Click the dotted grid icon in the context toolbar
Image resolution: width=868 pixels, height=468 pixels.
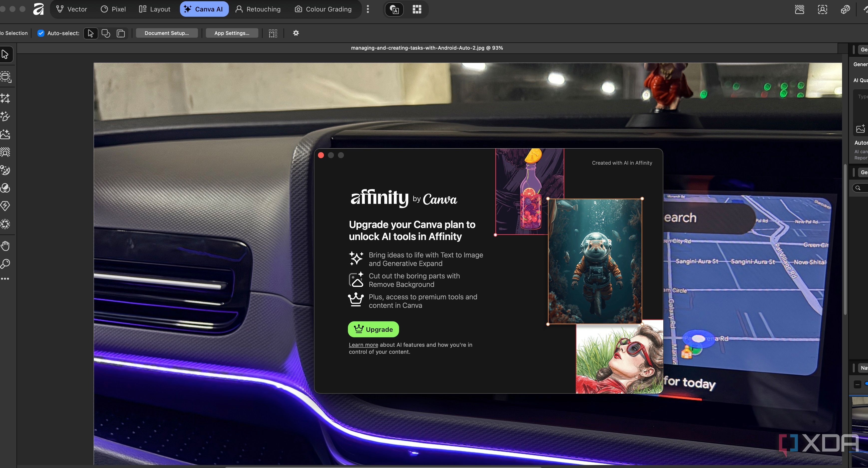(273, 33)
